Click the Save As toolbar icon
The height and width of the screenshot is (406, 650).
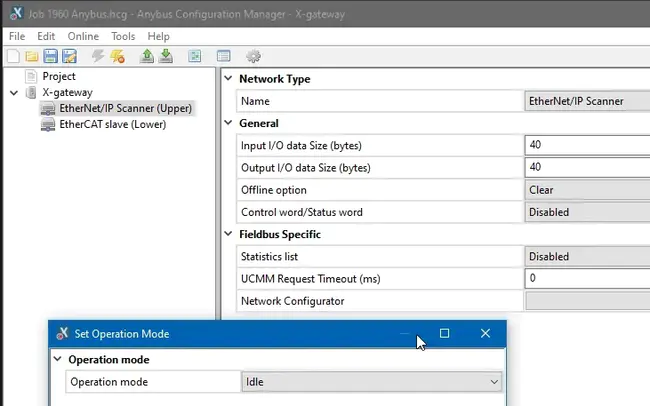click(x=69, y=56)
